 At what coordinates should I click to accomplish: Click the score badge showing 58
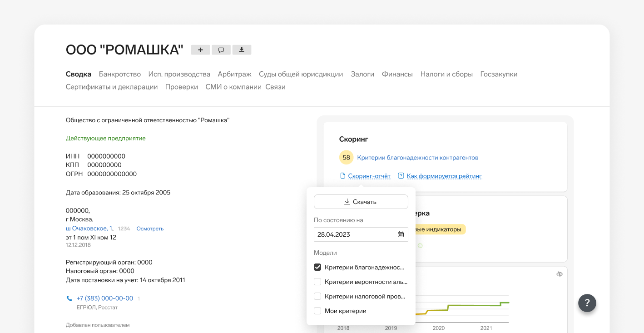(x=347, y=158)
